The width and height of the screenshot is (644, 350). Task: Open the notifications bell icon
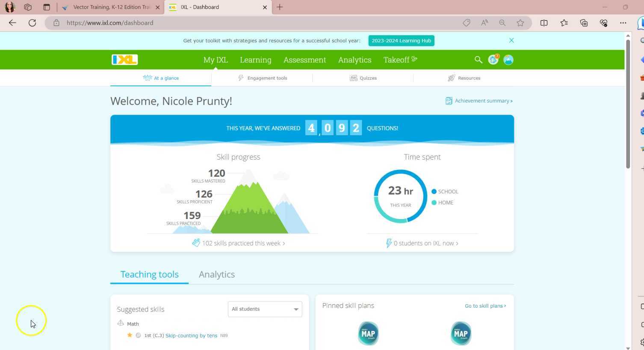pyautogui.click(x=493, y=60)
